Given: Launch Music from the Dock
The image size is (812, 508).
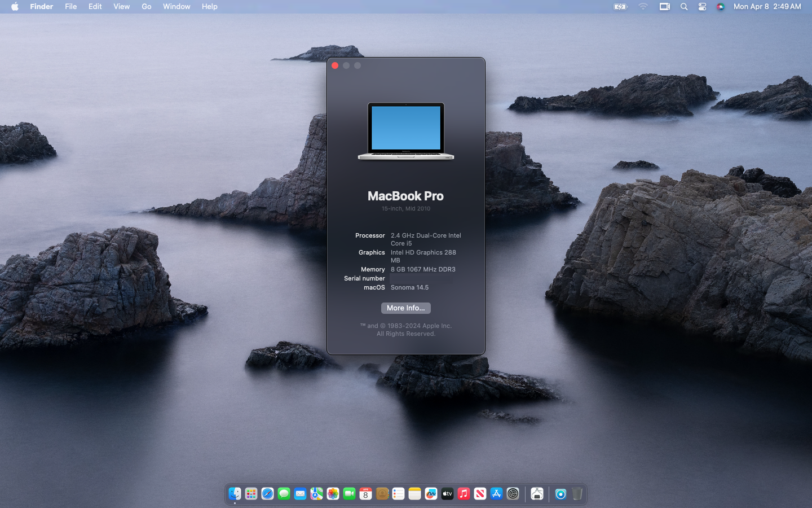Looking at the screenshot, I should (464, 494).
